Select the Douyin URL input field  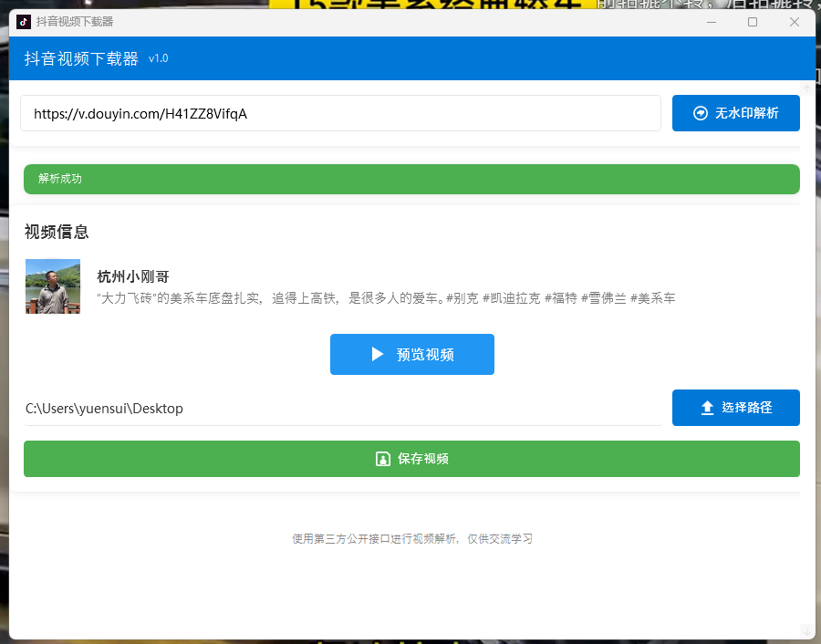pos(341,113)
